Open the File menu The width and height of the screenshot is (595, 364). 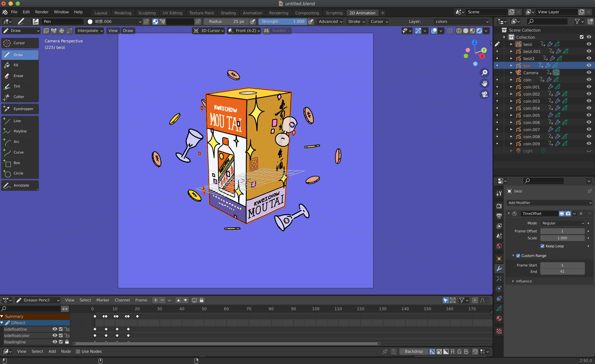click(14, 12)
